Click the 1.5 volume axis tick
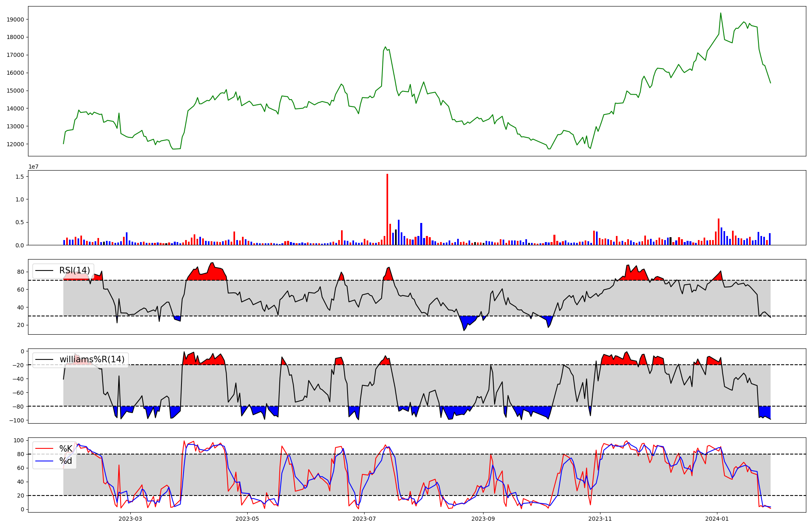The height and width of the screenshot is (528, 812). click(19, 177)
